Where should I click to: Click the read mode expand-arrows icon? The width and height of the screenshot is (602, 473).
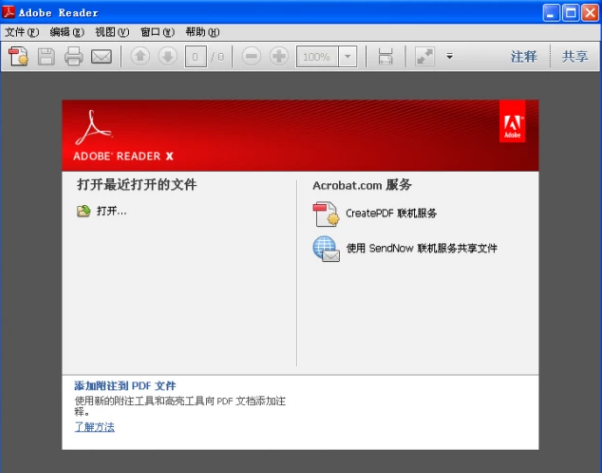pos(425,56)
